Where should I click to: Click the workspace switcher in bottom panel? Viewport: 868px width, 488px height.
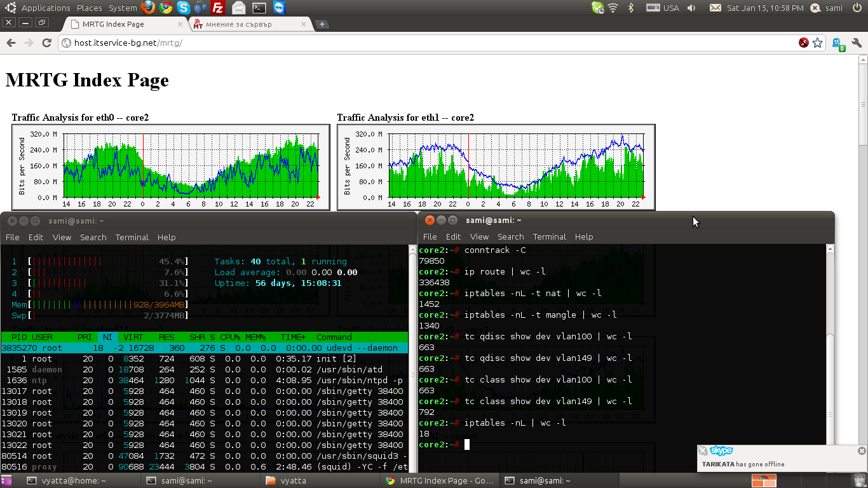click(x=763, y=481)
